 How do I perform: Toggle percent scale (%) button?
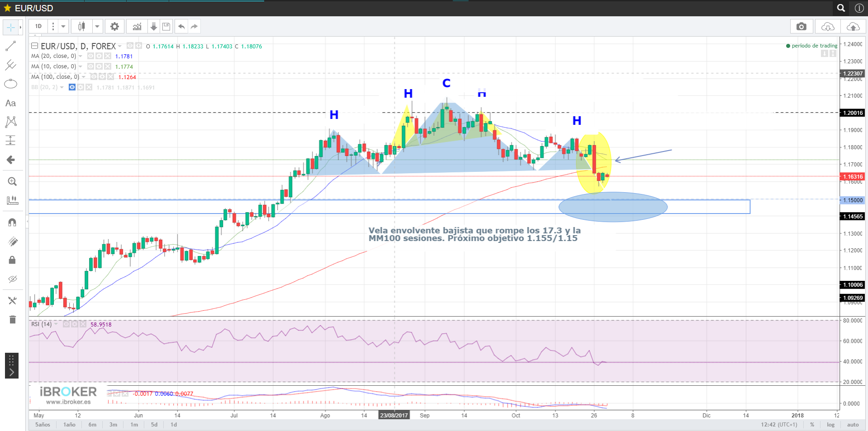(812, 425)
